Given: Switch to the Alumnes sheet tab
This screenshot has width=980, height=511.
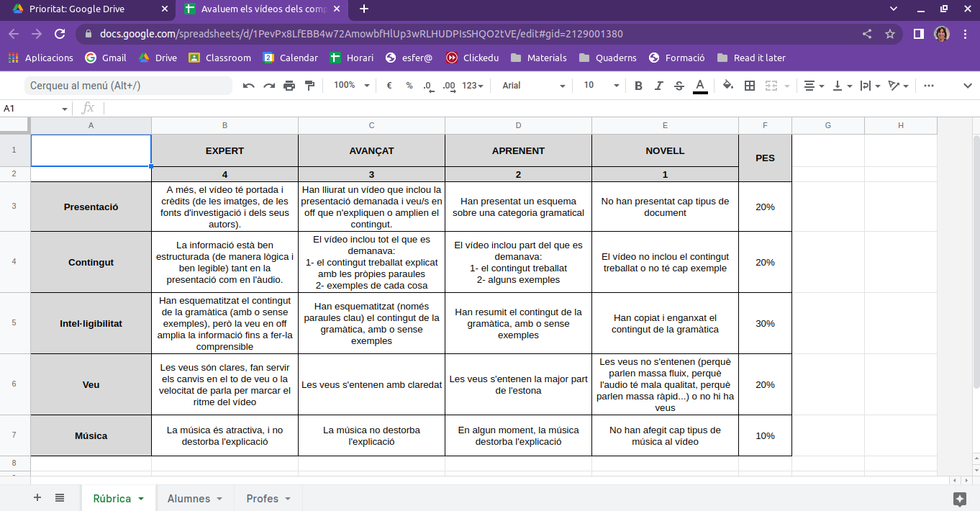Looking at the screenshot, I should click(187, 497).
